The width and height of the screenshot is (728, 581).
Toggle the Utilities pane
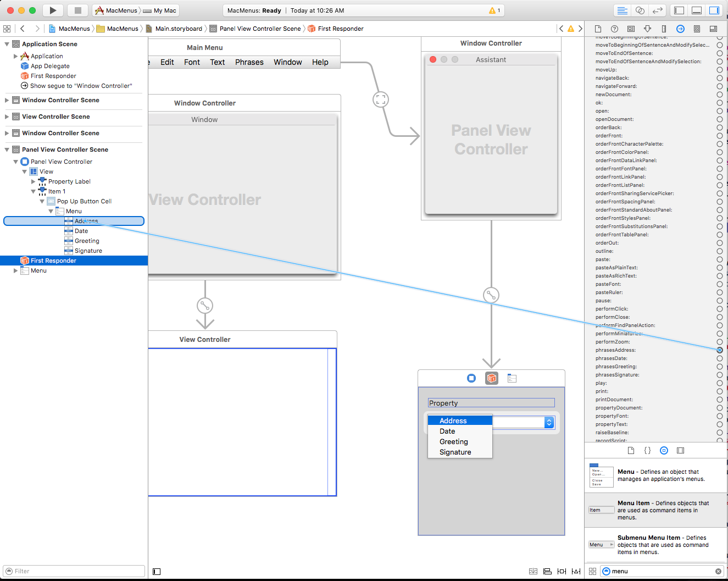[714, 10]
